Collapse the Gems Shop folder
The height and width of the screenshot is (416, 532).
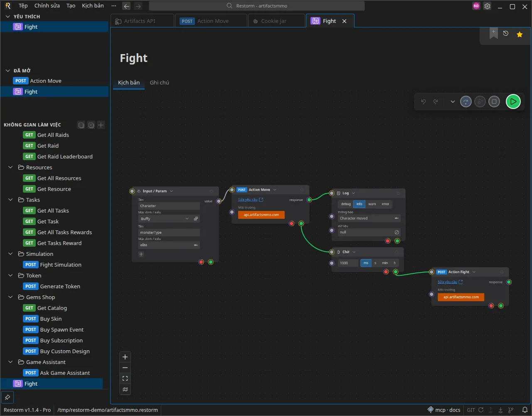click(x=11, y=297)
